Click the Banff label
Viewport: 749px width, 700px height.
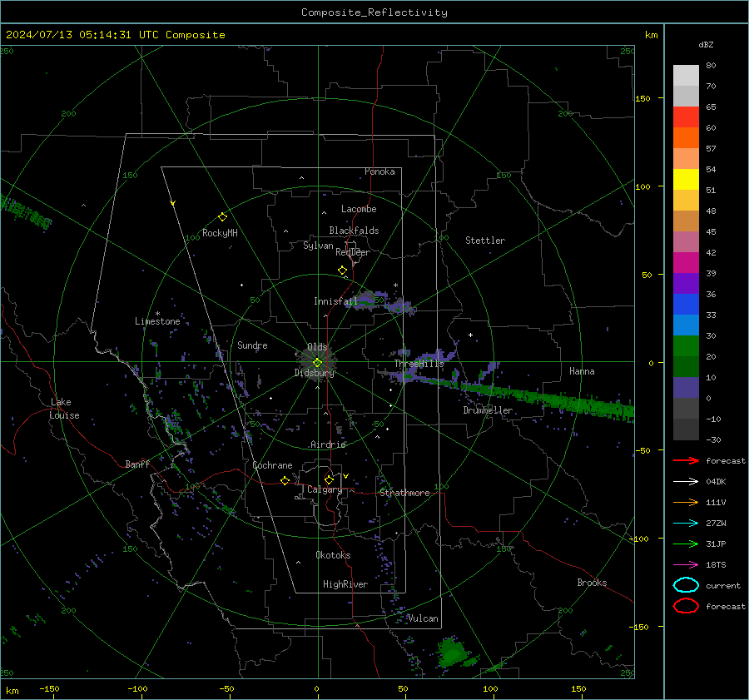pos(137,464)
